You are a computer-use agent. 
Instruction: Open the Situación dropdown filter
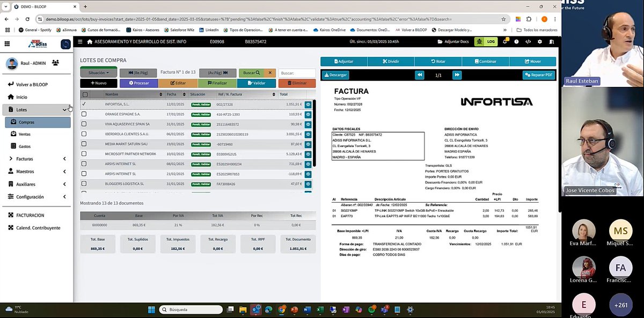(99, 72)
